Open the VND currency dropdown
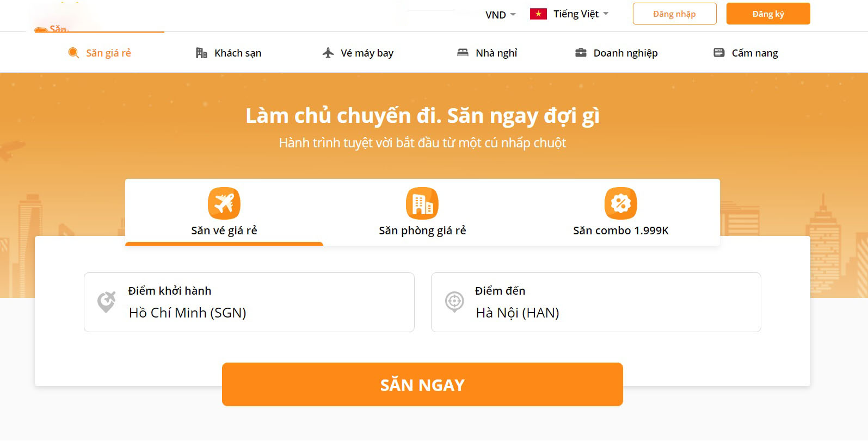Viewport: 868px width, 442px height. point(500,14)
